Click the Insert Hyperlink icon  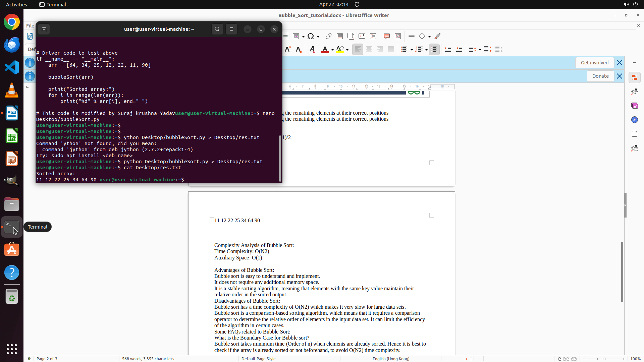coord(329,36)
